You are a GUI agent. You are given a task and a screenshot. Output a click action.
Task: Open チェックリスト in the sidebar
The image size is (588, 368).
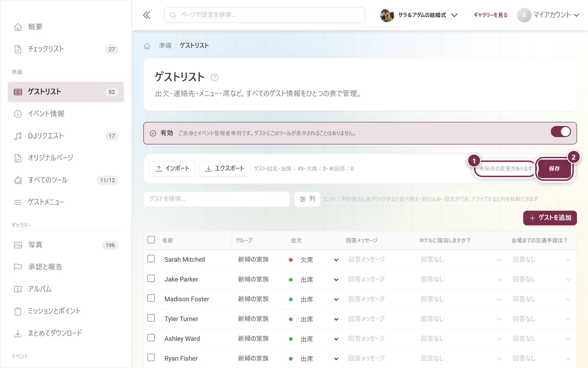pos(66,49)
